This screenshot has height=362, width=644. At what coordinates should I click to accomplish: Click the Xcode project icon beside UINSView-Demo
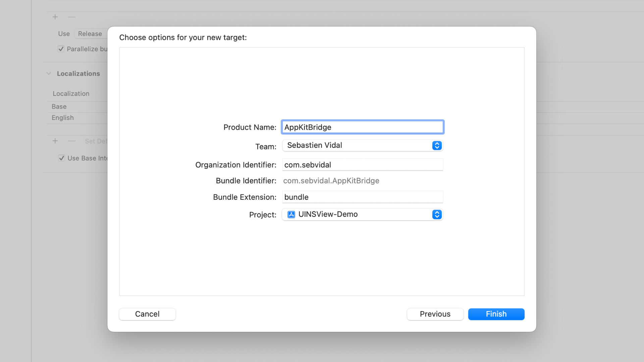(x=291, y=215)
